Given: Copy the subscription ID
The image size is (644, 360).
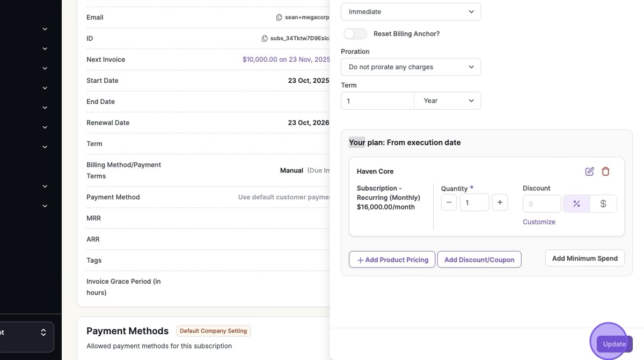Looking at the screenshot, I should [265, 38].
